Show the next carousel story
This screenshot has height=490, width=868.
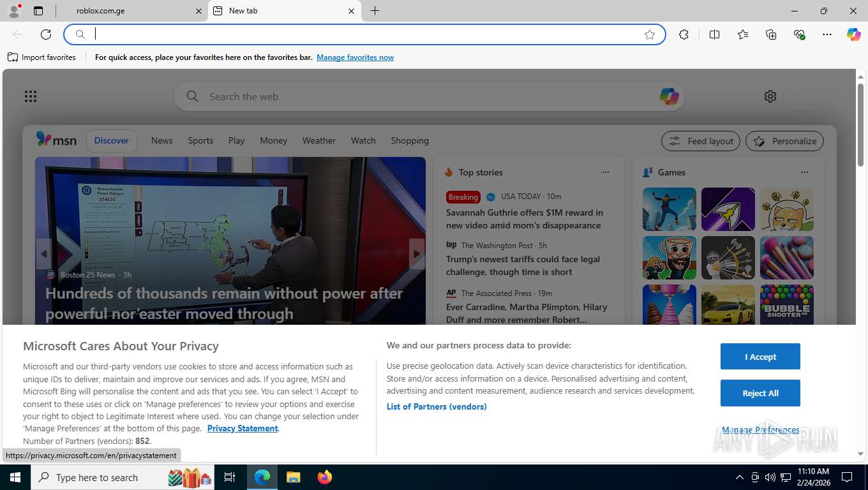click(x=417, y=254)
